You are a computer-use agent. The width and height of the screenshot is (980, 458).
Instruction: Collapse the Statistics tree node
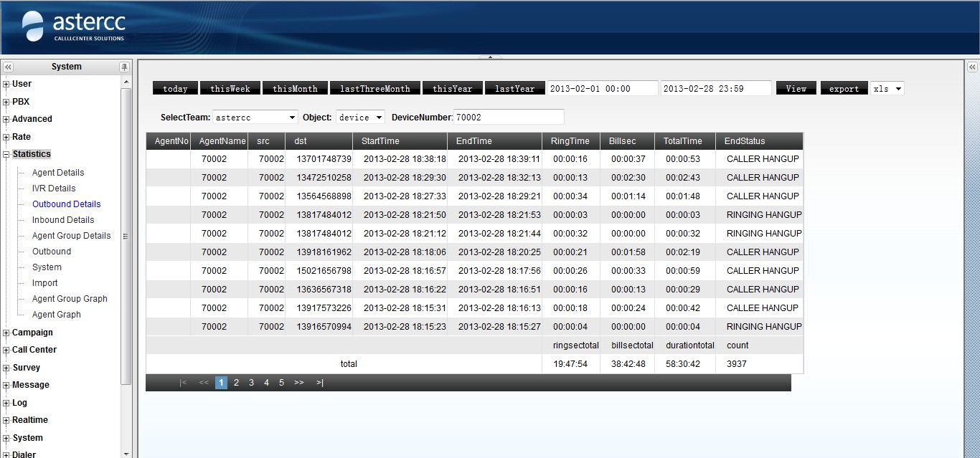6,154
